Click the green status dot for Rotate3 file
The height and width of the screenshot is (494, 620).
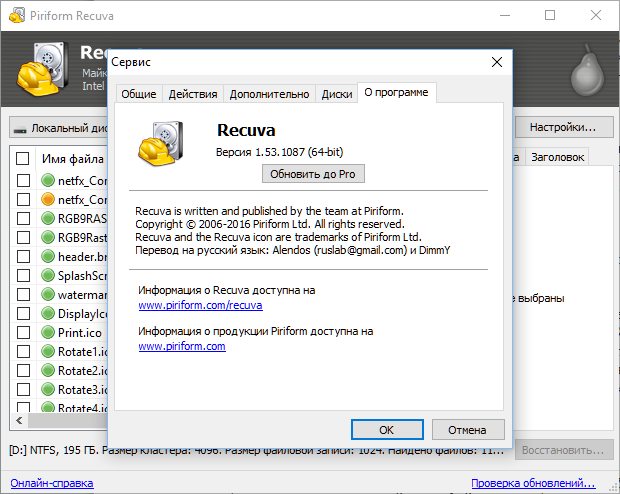click(48, 389)
